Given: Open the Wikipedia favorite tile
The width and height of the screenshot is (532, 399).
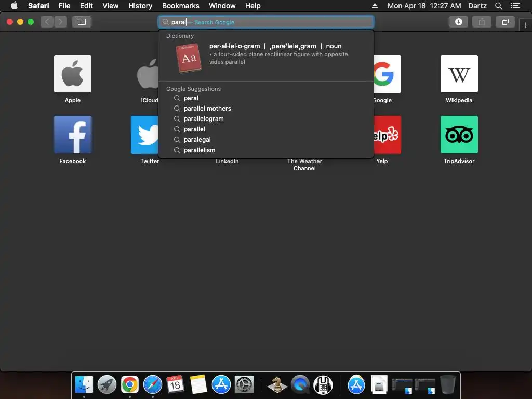Looking at the screenshot, I should (x=459, y=74).
